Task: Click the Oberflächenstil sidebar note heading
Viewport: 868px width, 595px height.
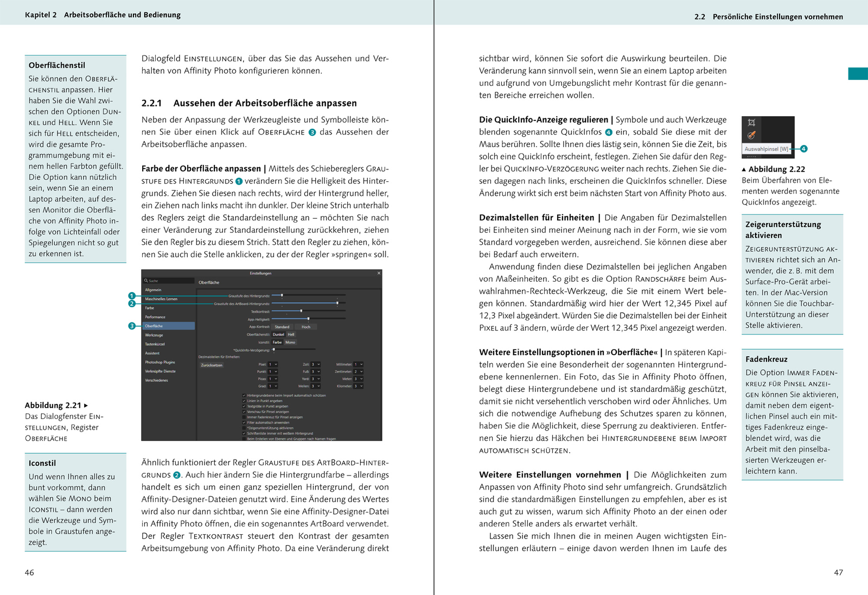Action: pyautogui.click(x=57, y=65)
